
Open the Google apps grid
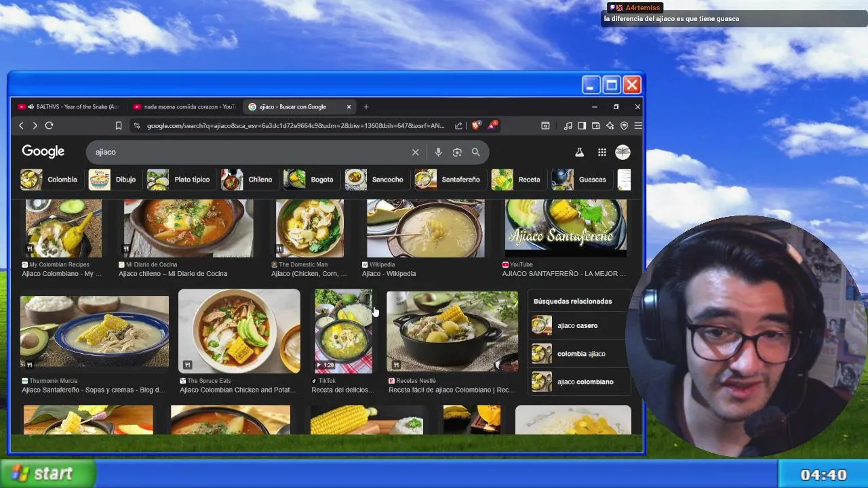point(601,152)
